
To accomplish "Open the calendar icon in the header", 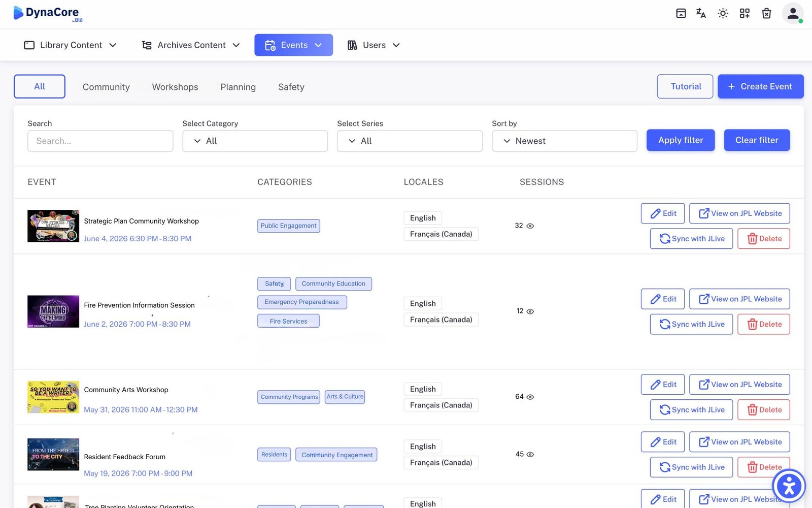I will pos(681,14).
